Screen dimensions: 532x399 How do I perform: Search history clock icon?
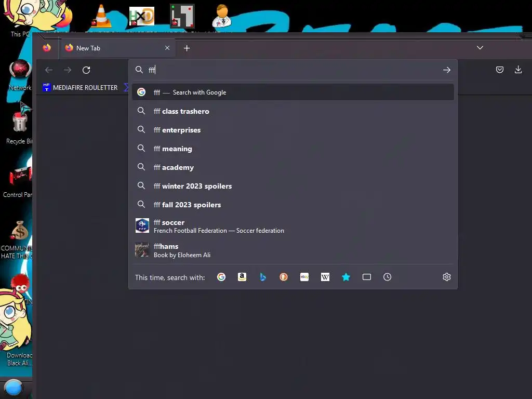(388, 277)
